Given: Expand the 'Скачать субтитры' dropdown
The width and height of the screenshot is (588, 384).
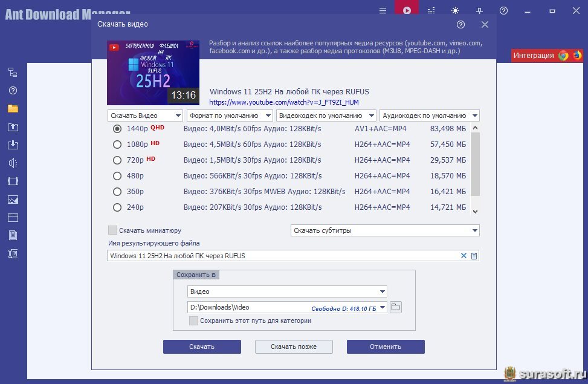Looking at the screenshot, I should [x=384, y=230].
